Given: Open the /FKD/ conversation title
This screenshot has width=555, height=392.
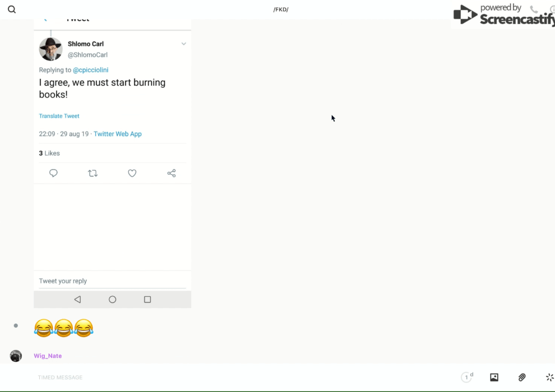Looking at the screenshot, I should [x=281, y=10].
